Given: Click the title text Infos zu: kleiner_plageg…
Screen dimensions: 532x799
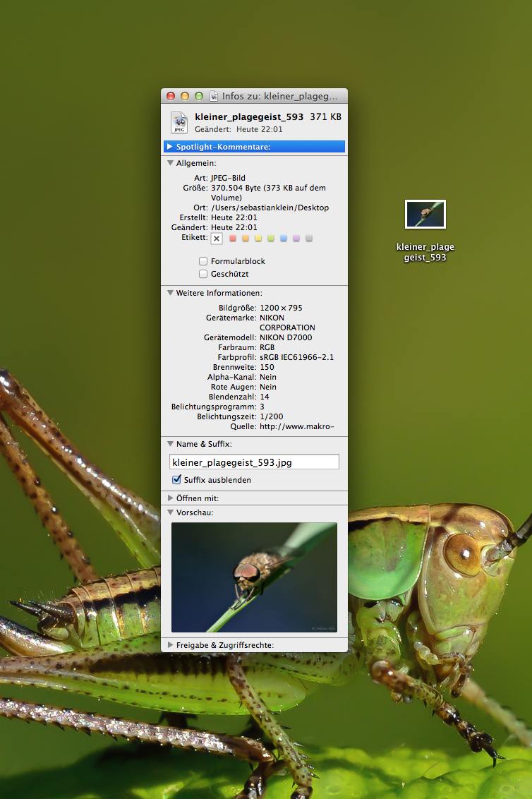Looking at the screenshot, I should point(279,96).
